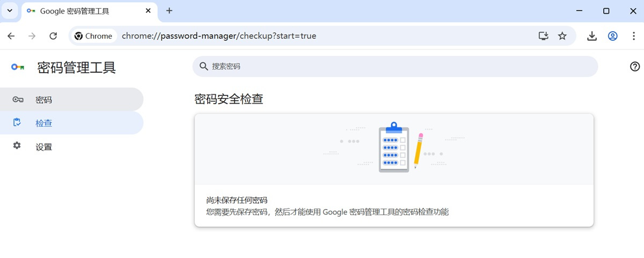Open the downloads icon in toolbar
Image resolution: width=644 pixels, height=258 pixels.
click(592, 36)
